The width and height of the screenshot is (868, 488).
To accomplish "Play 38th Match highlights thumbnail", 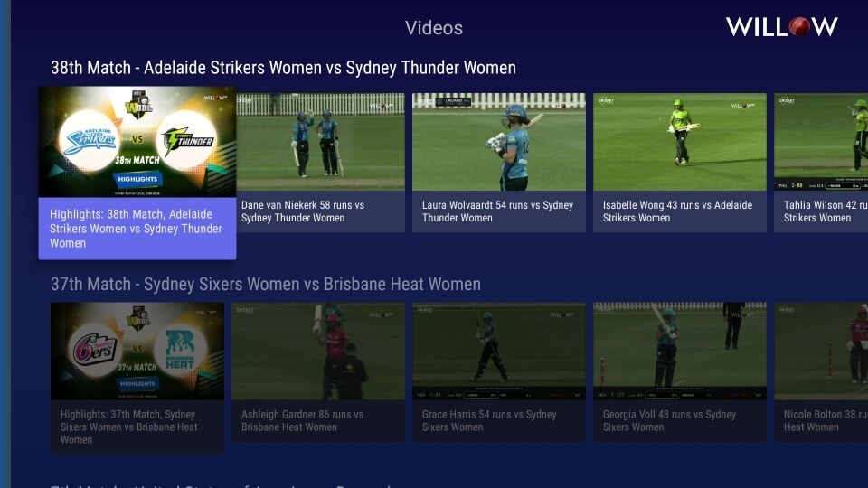I will pos(137,142).
